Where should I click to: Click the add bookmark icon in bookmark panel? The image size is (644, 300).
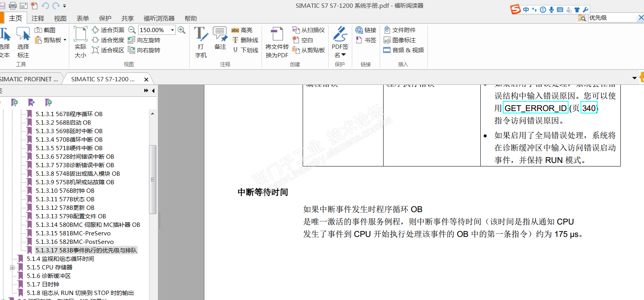[15, 102]
